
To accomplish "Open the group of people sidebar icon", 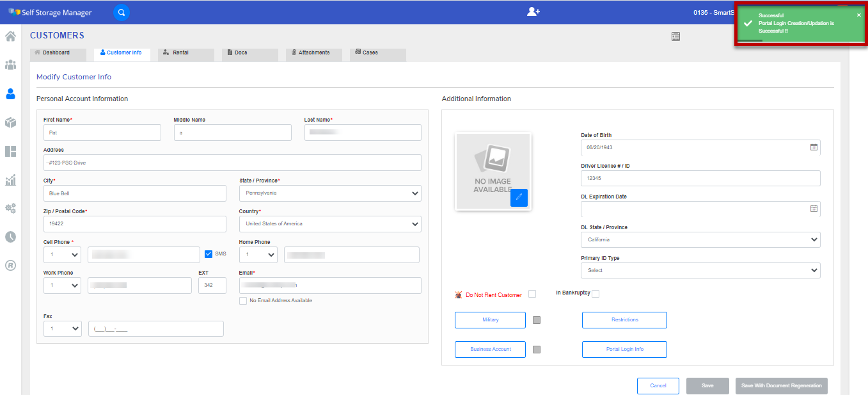I will pos(10,65).
